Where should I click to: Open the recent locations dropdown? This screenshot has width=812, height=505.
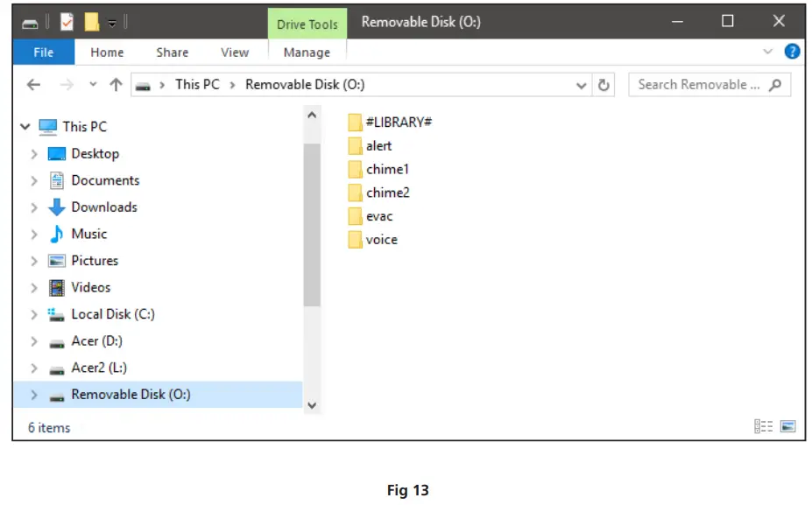click(x=93, y=84)
